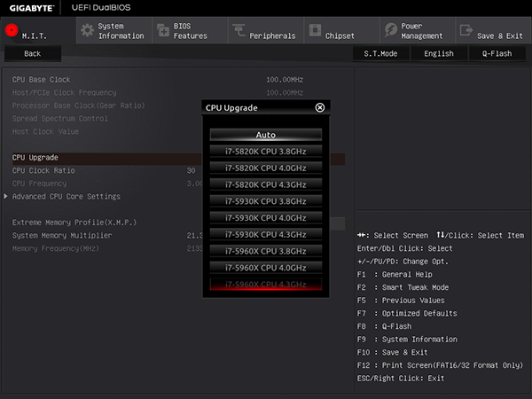
Task: Select Auto in CPU Upgrade list
Action: 266,135
